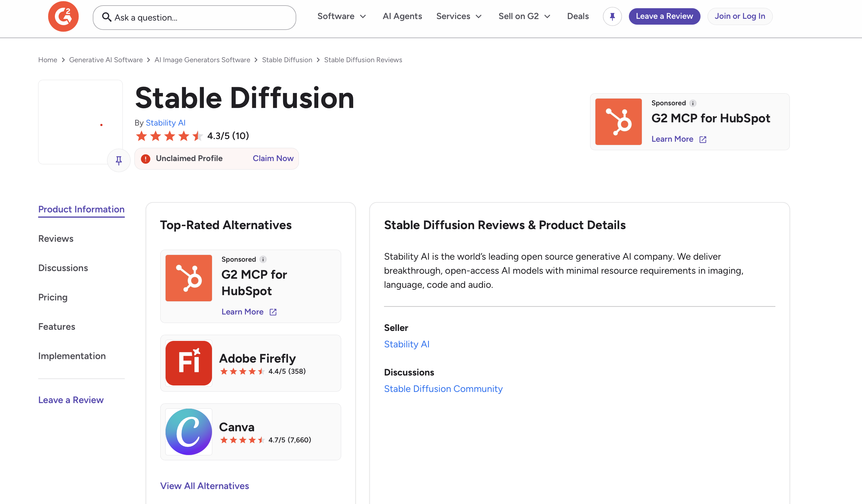Click the pin icon in the top navigation
This screenshot has width=862, height=504.
[612, 16]
